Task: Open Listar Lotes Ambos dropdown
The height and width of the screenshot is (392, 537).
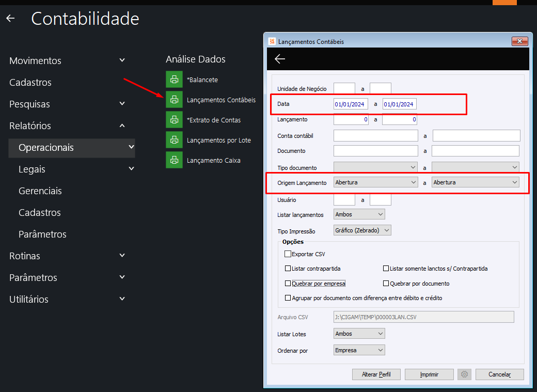Action: pos(359,334)
